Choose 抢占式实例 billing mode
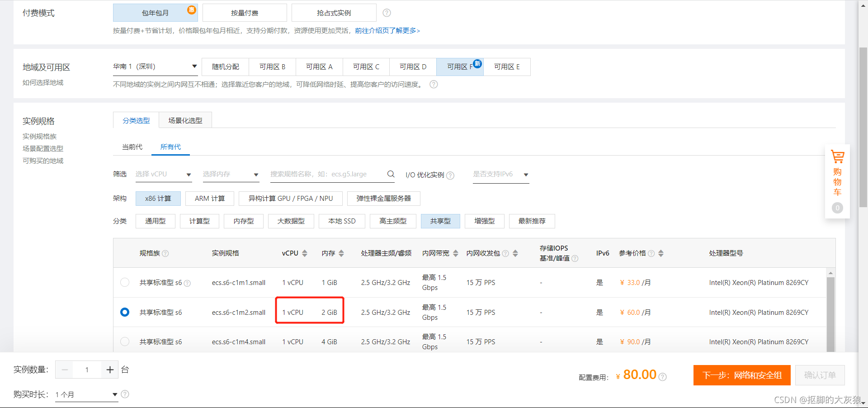The height and width of the screenshot is (408, 868). [334, 13]
